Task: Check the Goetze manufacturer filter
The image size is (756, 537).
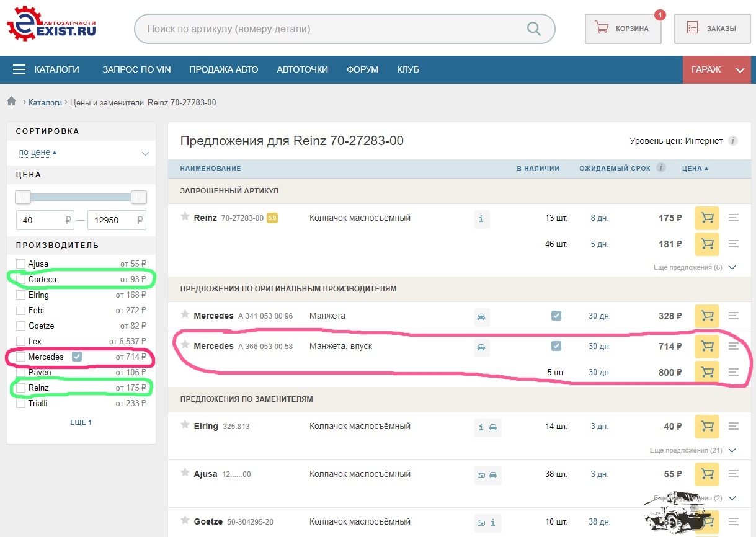Action: [x=21, y=326]
